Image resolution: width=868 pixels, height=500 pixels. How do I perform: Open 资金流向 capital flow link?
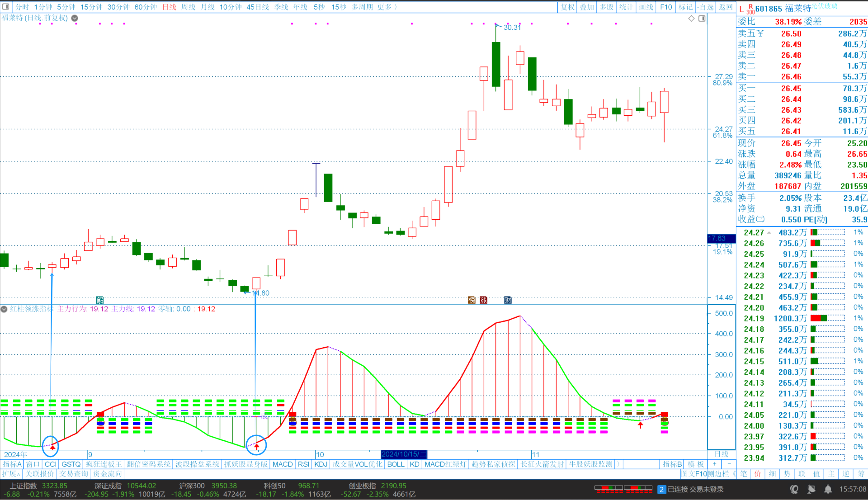108,474
